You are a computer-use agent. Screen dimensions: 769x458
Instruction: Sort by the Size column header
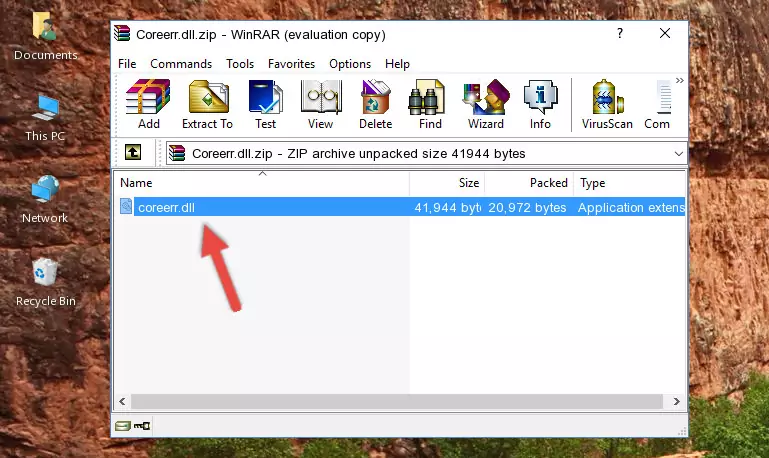447,183
